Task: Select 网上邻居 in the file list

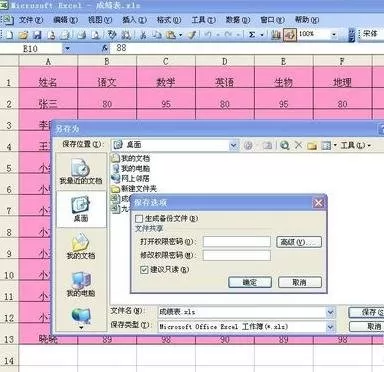Action: click(x=131, y=179)
